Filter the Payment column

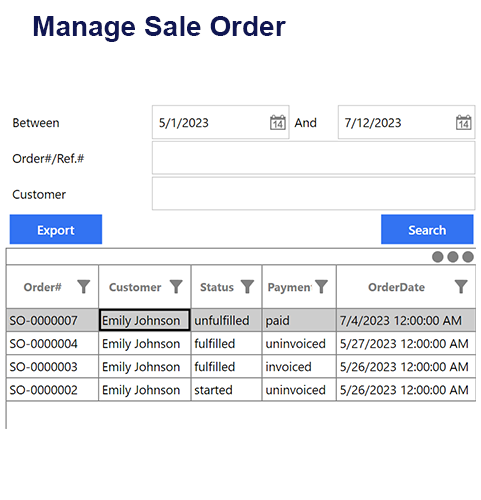(x=321, y=287)
